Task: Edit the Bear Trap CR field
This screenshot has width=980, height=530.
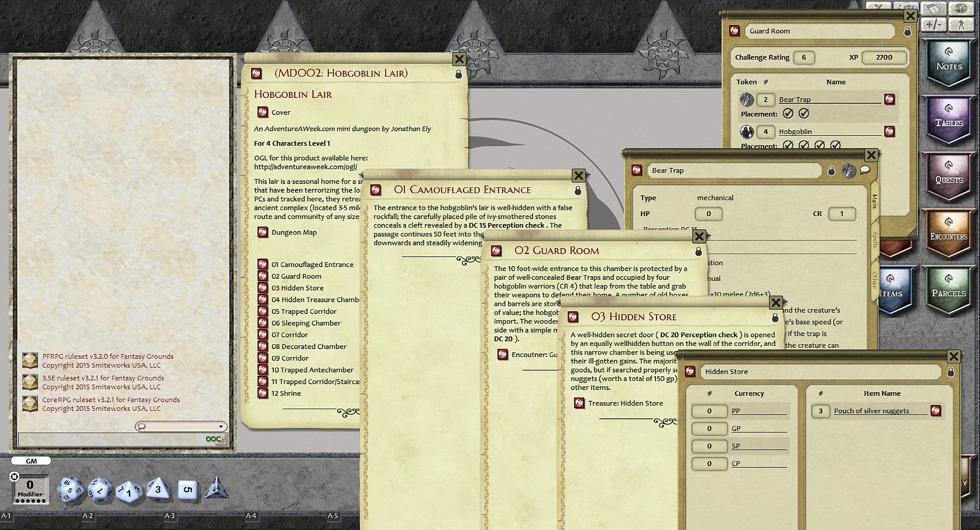Action: [842, 214]
